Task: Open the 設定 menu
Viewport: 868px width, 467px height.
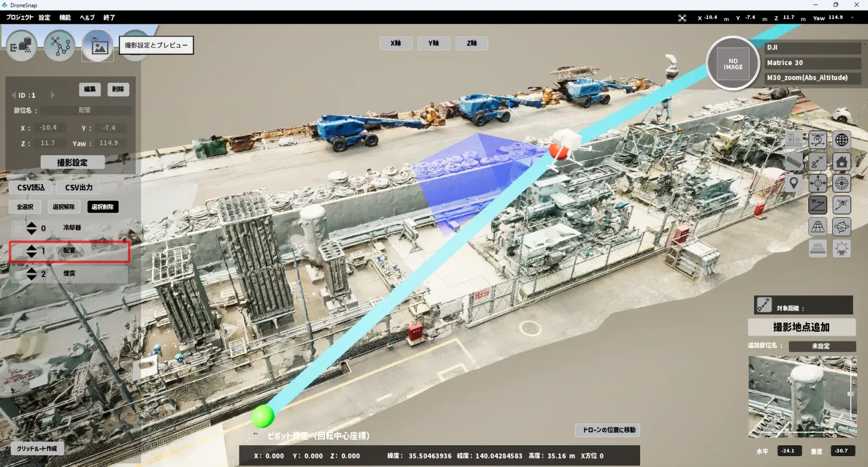Action: point(44,17)
